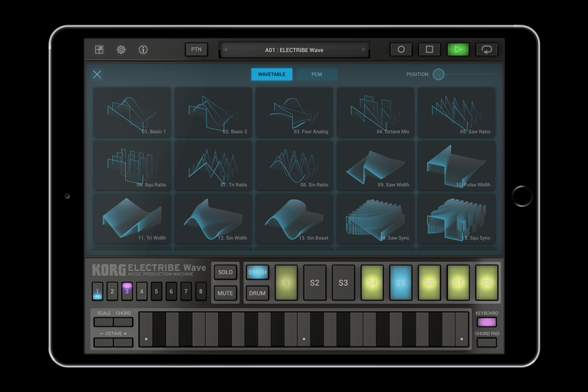This screenshot has width=588, height=392.
Task: Toggle the MUTE button
Action: click(226, 293)
